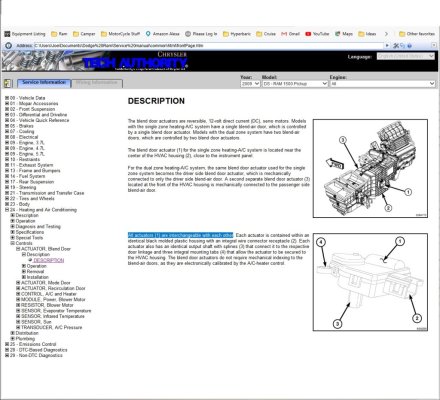
Task: Click the document icon left of Service Information
Action: (7, 83)
